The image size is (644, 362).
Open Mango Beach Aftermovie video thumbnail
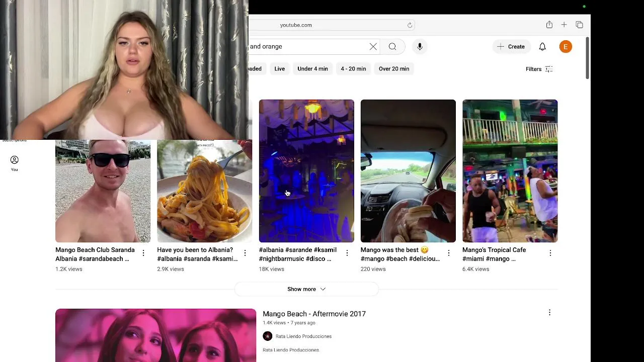pyautogui.click(x=155, y=335)
